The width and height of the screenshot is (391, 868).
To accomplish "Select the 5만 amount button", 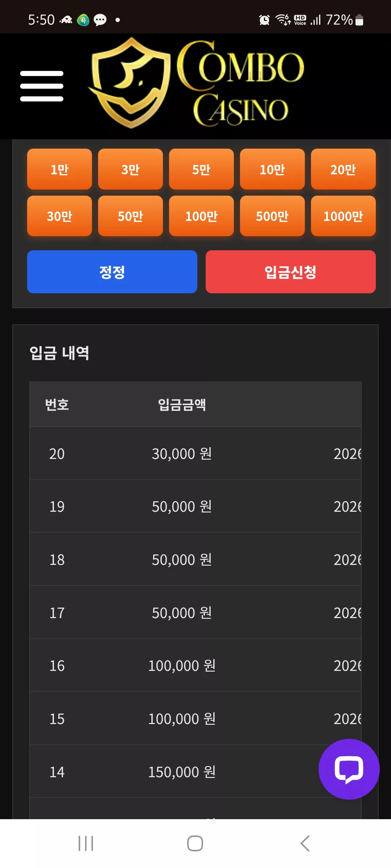I will (201, 169).
